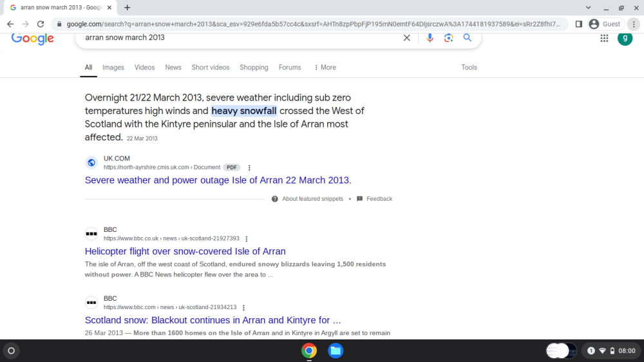The width and height of the screenshot is (644, 362).
Task: Click the BBC favicon on the blackout result
Action: (x=91, y=303)
